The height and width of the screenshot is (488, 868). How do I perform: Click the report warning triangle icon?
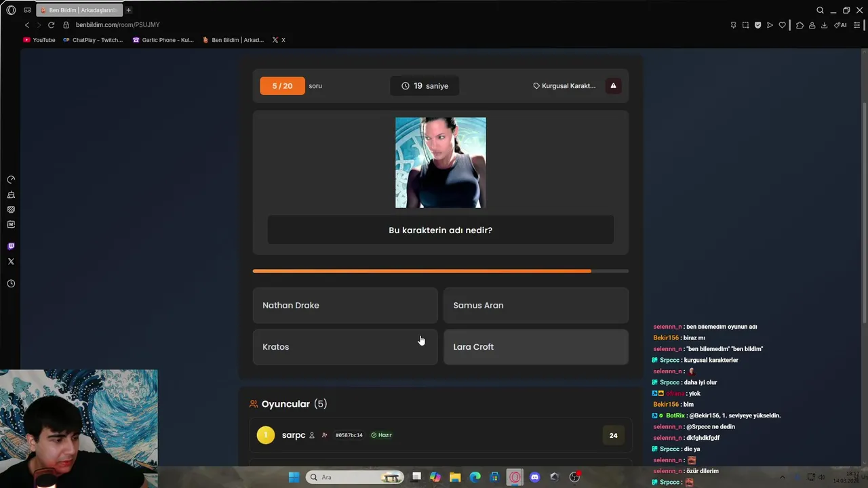(x=613, y=86)
